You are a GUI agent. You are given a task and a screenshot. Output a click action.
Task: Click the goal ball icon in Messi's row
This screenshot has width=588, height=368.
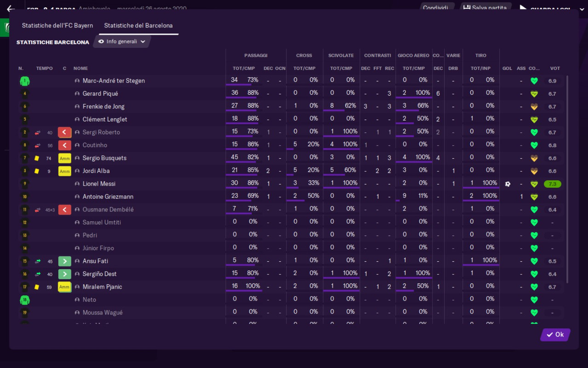click(507, 184)
